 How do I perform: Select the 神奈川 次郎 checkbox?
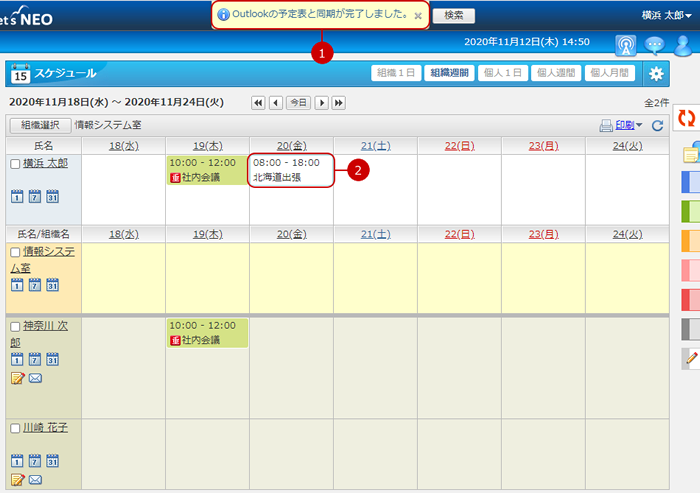click(14, 326)
